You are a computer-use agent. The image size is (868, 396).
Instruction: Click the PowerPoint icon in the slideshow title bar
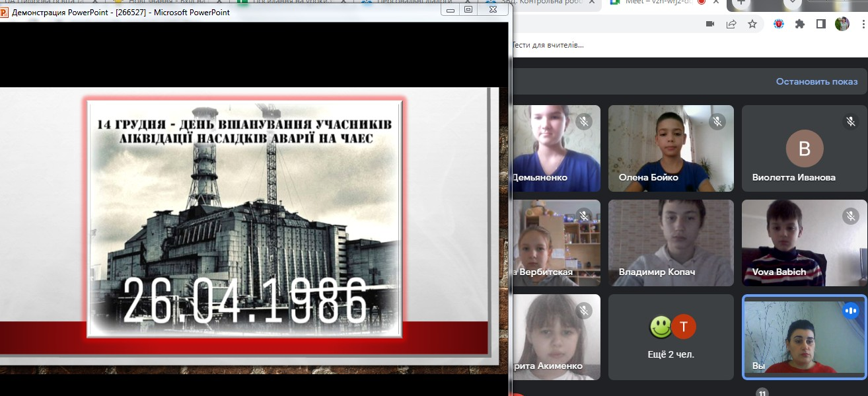5,12
